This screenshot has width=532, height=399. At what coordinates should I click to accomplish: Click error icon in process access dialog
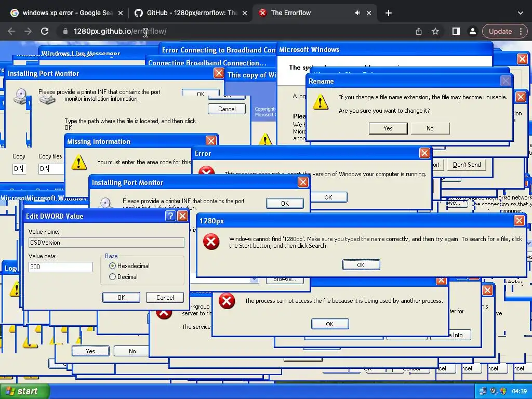point(227,301)
